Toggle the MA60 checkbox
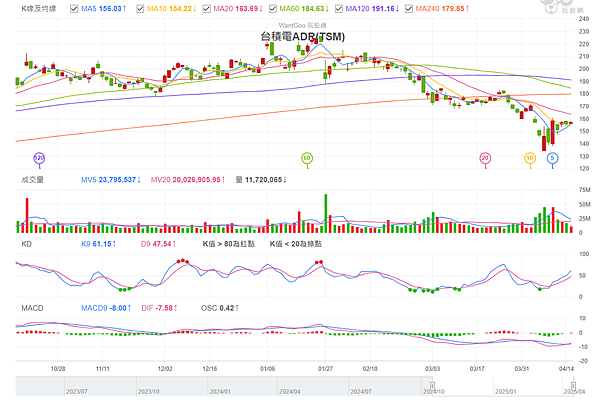This screenshot has height=400, width=600. [273, 9]
